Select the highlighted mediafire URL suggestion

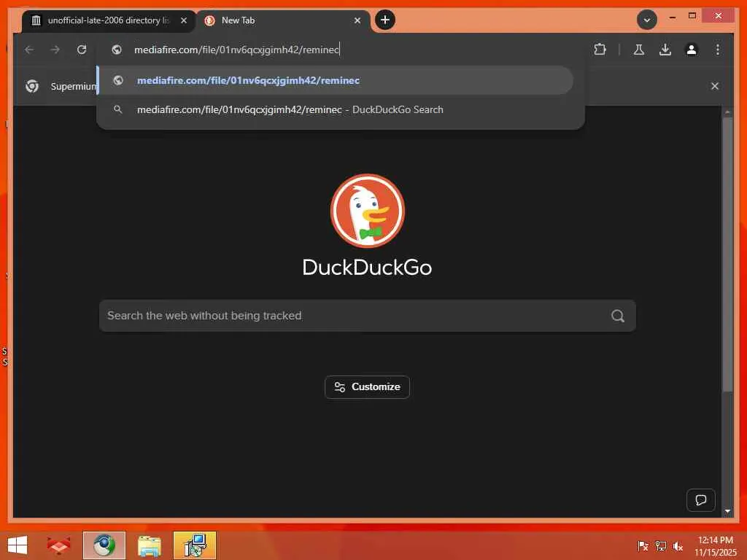336,80
